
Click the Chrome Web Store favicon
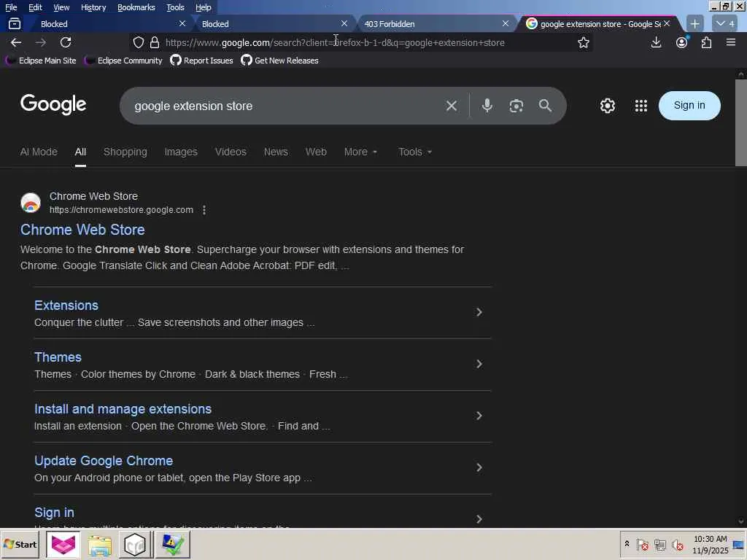[x=31, y=203]
